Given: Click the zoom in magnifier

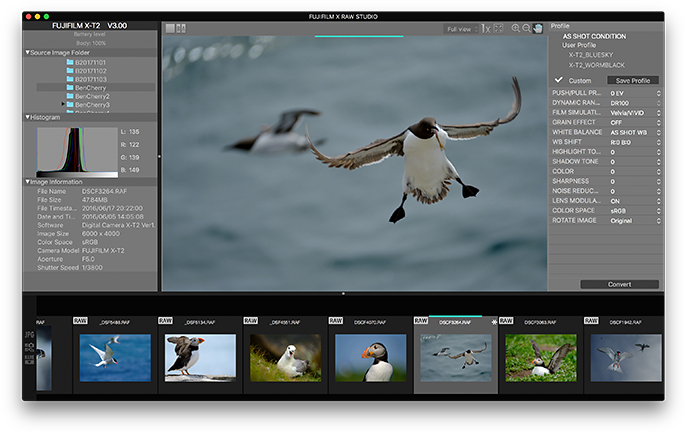Looking at the screenshot, I should [x=516, y=29].
